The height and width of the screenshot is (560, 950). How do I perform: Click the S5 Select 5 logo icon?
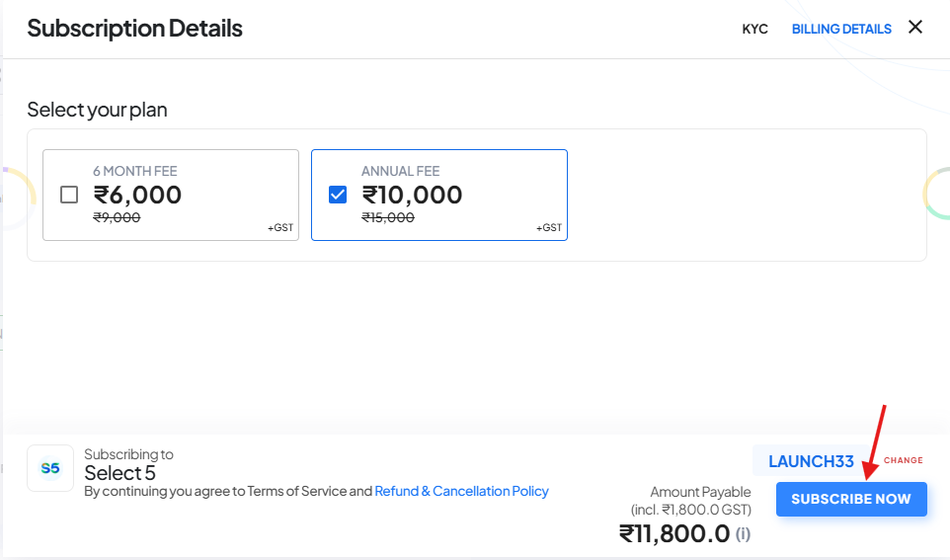click(50, 468)
